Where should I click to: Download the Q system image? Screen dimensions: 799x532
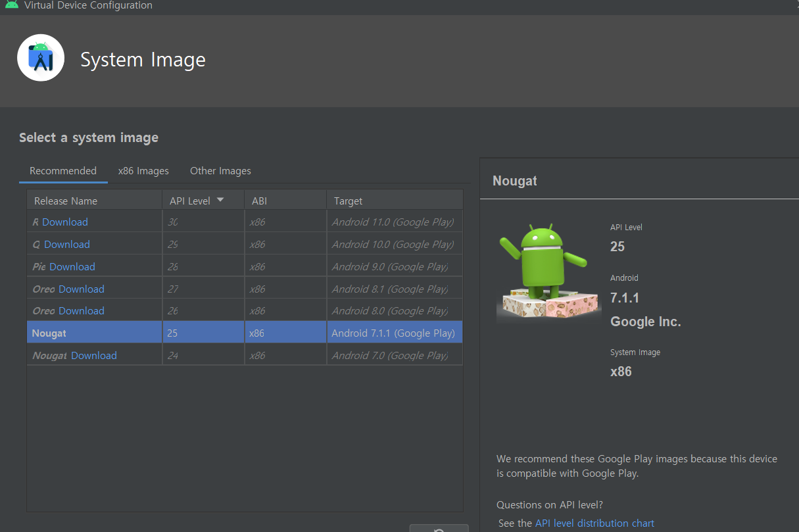[67, 245]
